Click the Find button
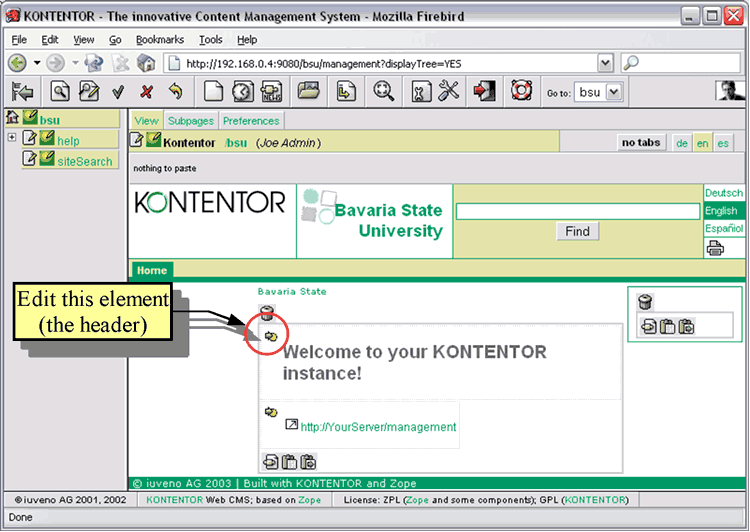This screenshot has width=750, height=532. click(x=577, y=231)
